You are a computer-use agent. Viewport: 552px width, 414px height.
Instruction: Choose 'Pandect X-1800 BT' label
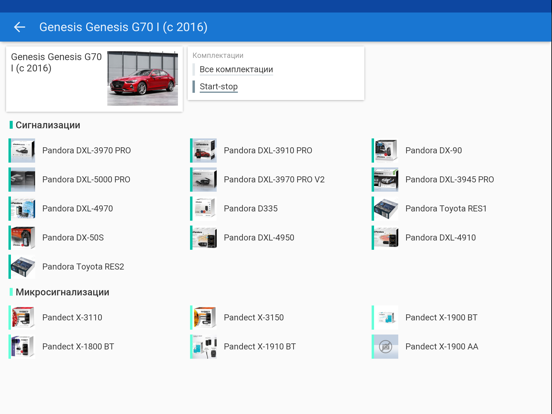click(78, 346)
